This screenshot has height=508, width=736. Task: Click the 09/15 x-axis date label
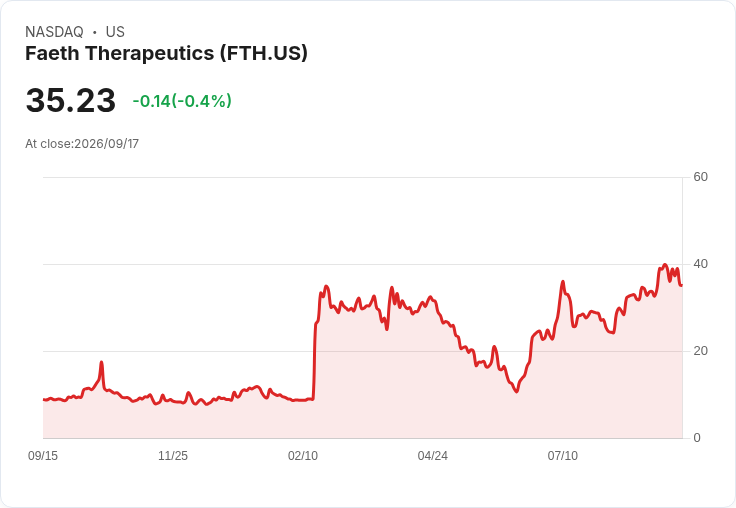point(43,455)
